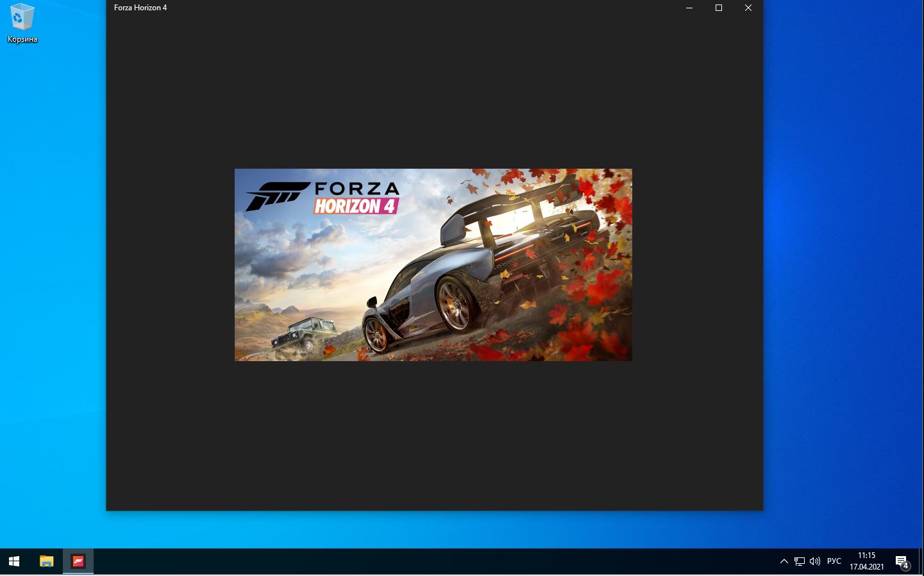Select the Forza Horizon 4 taskbar icon

tap(78, 561)
